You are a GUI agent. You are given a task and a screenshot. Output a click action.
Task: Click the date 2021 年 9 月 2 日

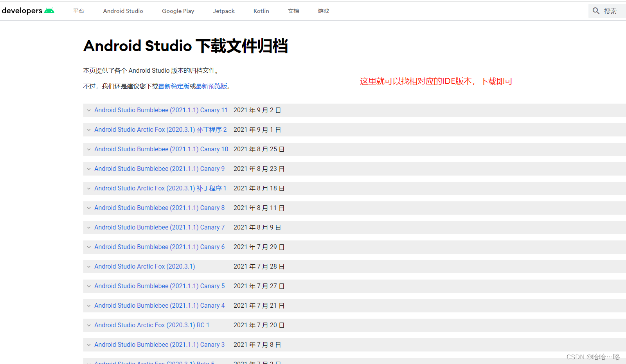[257, 110]
